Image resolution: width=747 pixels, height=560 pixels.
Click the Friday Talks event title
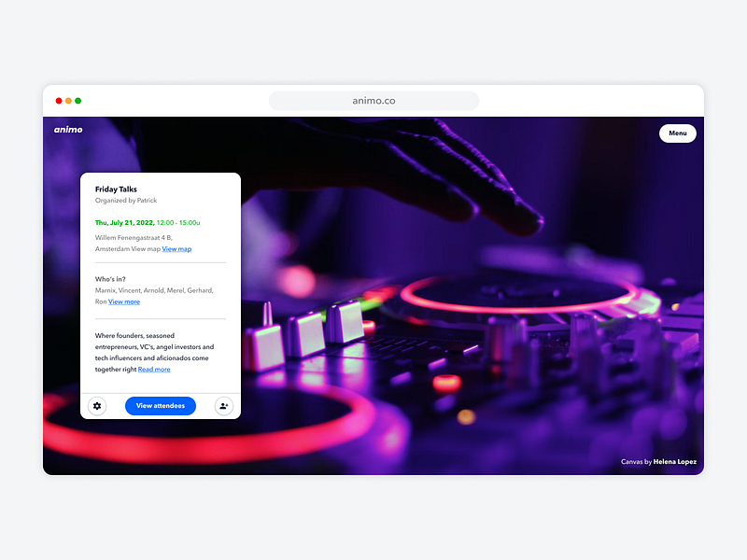coord(116,189)
